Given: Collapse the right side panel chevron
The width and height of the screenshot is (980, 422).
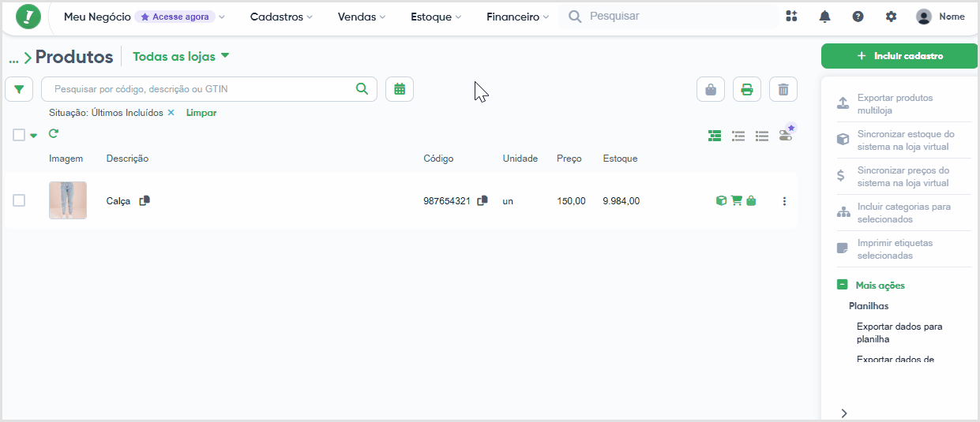Looking at the screenshot, I should pyautogui.click(x=843, y=413).
